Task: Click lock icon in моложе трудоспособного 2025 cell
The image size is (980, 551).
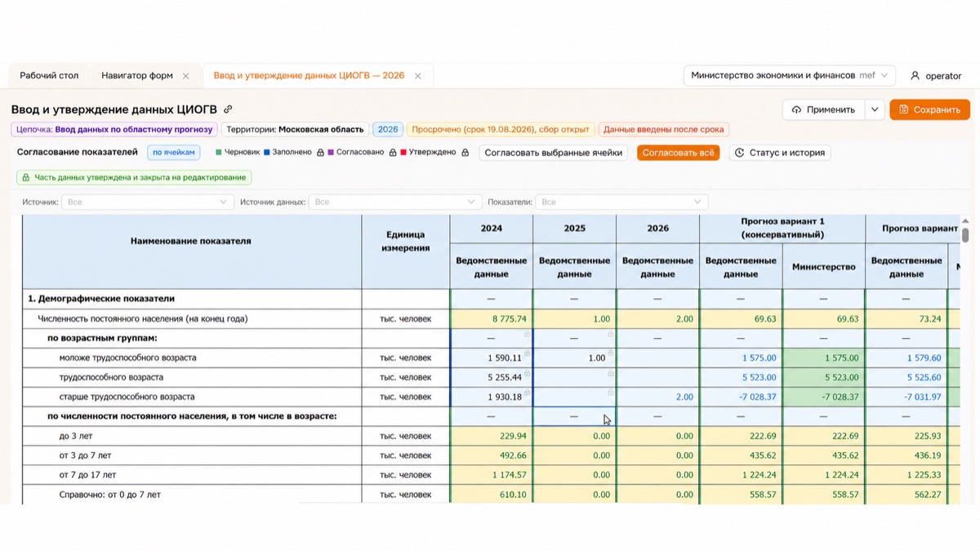Action: (610, 353)
